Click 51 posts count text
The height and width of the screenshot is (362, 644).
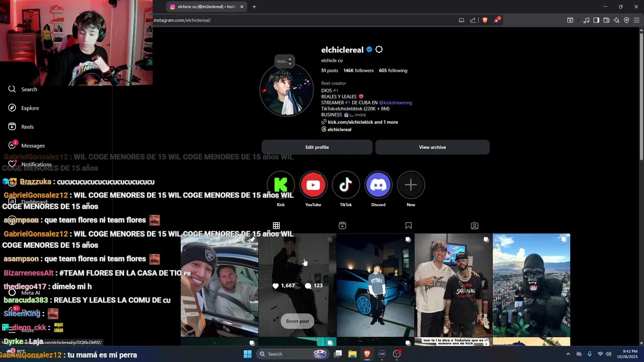[330, 70]
